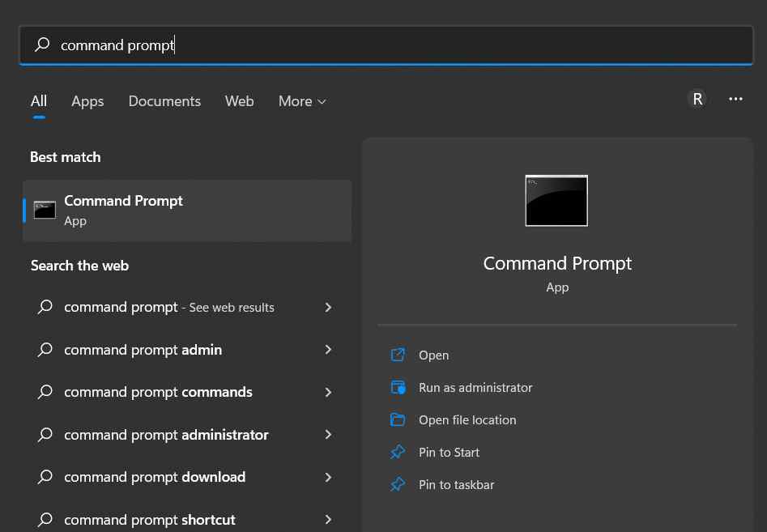Click magnifier icon beside 'command prompt admin'
Image resolution: width=767 pixels, height=532 pixels.
(x=45, y=350)
